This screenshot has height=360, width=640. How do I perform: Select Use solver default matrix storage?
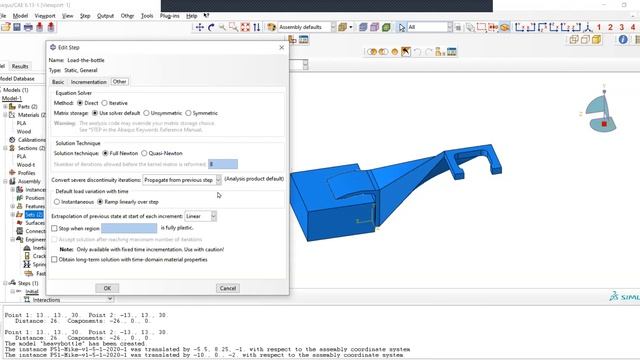click(x=95, y=113)
